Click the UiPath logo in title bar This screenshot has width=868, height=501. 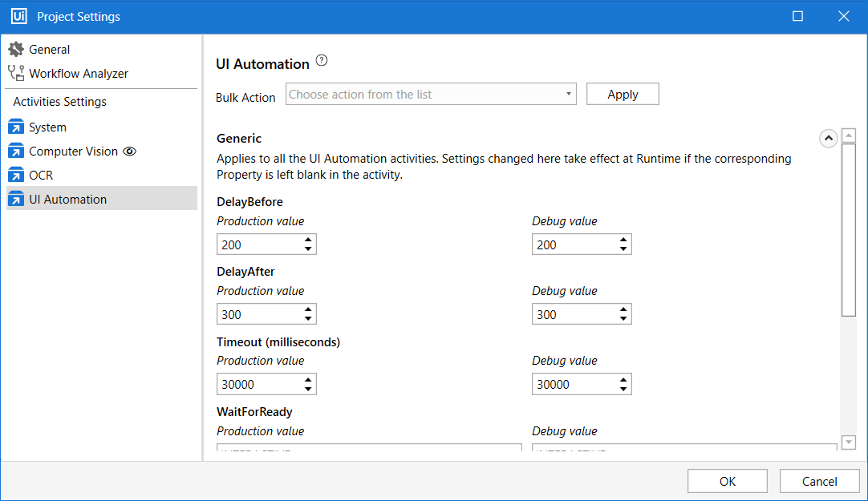[18, 16]
